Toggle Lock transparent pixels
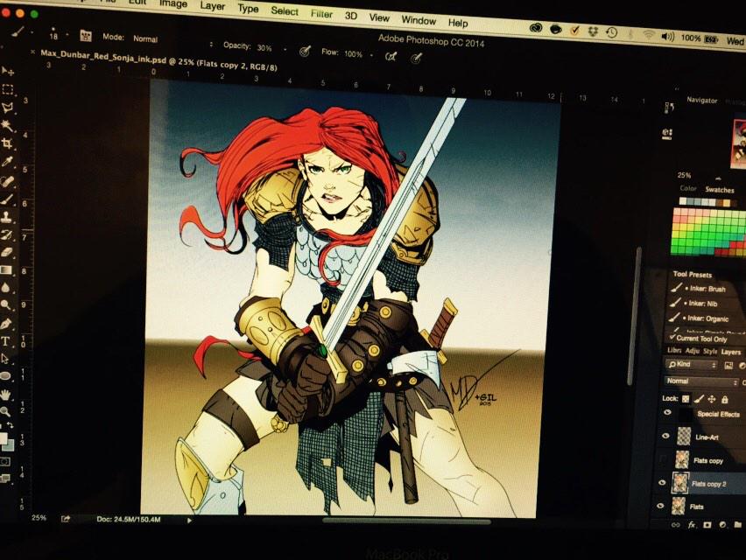The image size is (746, 560). tap(686, 398)
